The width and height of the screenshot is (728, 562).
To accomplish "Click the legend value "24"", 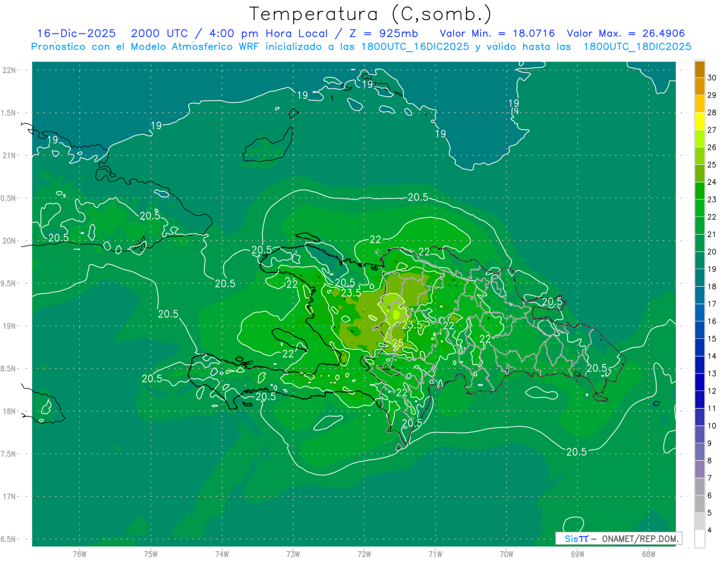I will point(713,182).
